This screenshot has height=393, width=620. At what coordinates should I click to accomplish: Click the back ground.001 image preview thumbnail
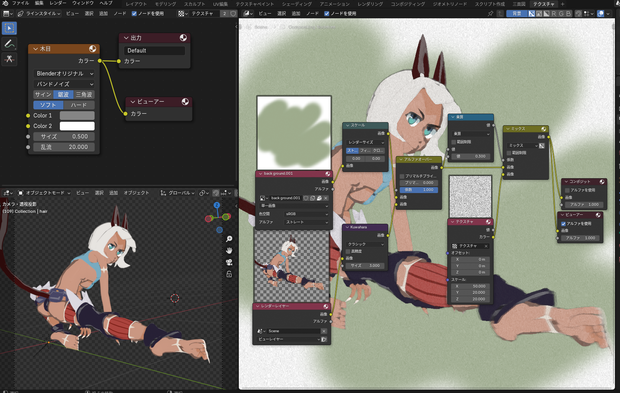coord(294,132)
